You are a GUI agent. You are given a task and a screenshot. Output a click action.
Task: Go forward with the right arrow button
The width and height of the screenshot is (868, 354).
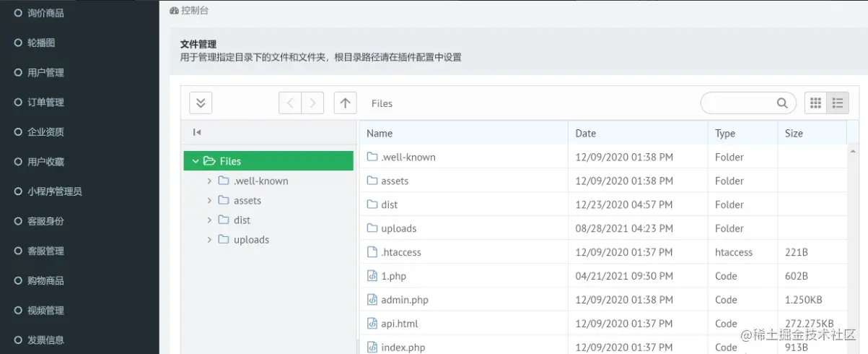coord(312,103)
